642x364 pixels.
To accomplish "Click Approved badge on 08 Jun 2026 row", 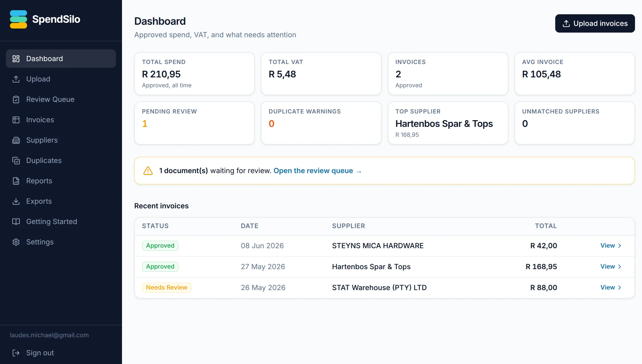I will (x=160, y=246).
